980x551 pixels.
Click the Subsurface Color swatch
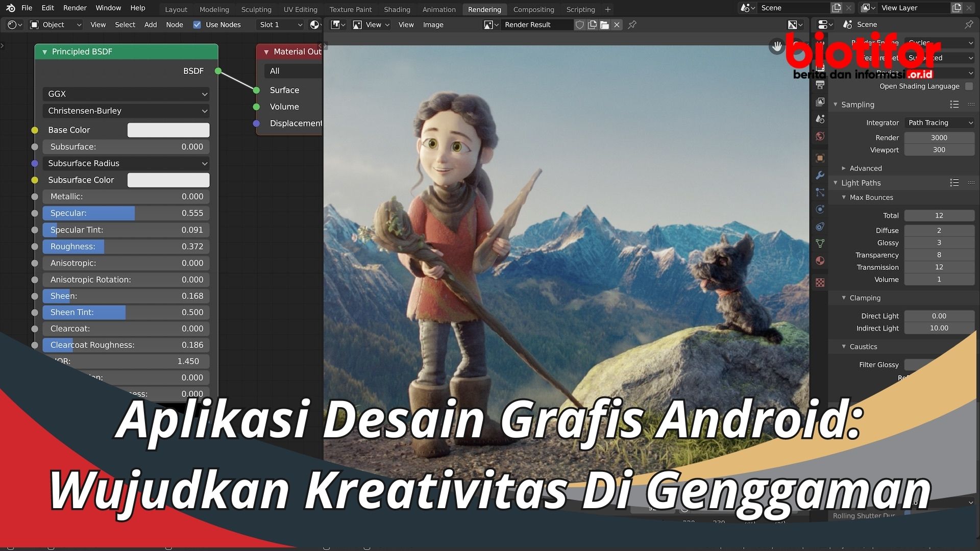point(168,180)
